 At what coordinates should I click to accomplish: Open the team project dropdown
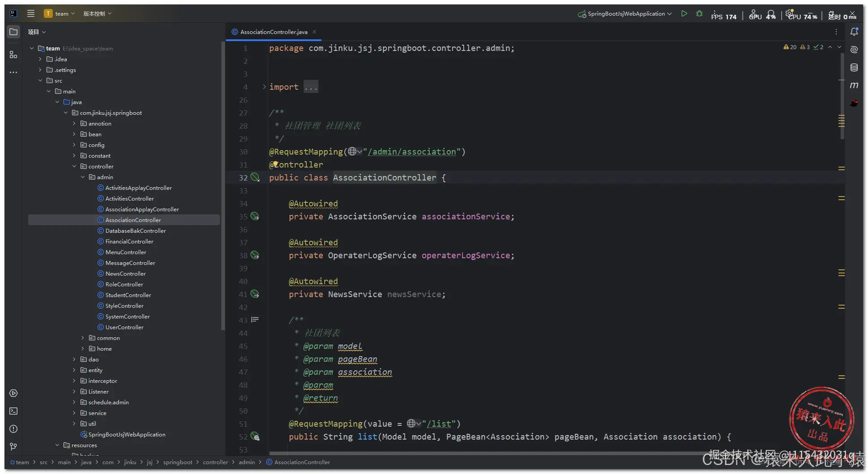pos(59,13)
